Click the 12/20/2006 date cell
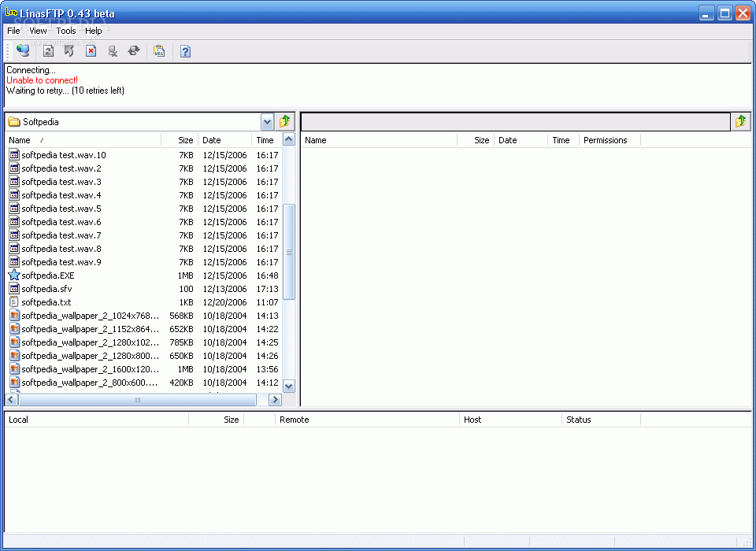The width and height of the screenshot is (756, 551). pos(224,302)
